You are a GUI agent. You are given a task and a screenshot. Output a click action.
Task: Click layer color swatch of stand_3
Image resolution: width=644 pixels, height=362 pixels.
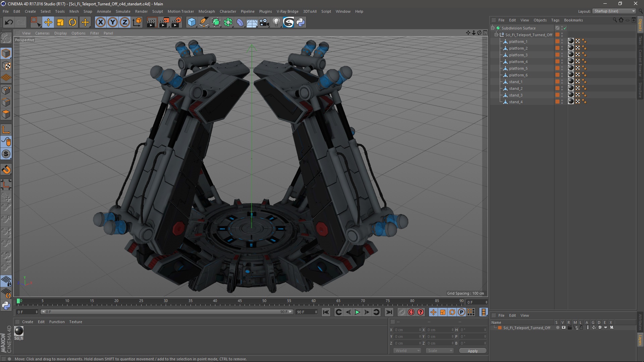(x=557, y=95)
